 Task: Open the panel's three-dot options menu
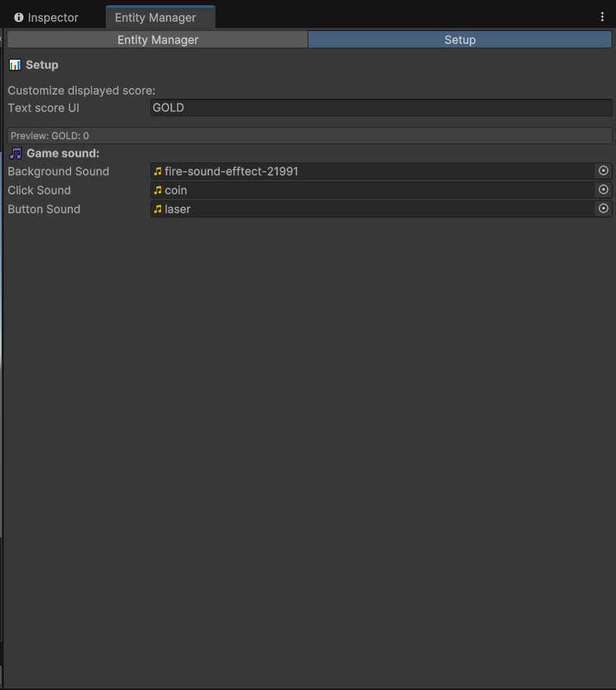click(602, 17)
